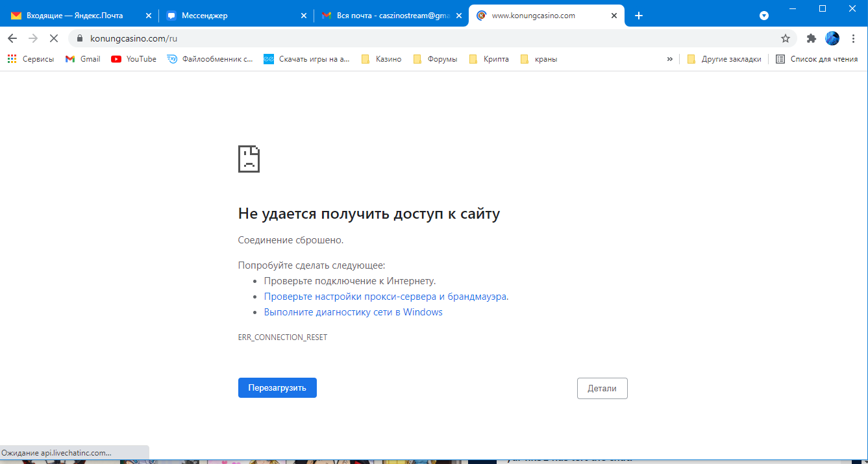Click the Детали button
Screen dimensions: 868x464
(602, 389)
